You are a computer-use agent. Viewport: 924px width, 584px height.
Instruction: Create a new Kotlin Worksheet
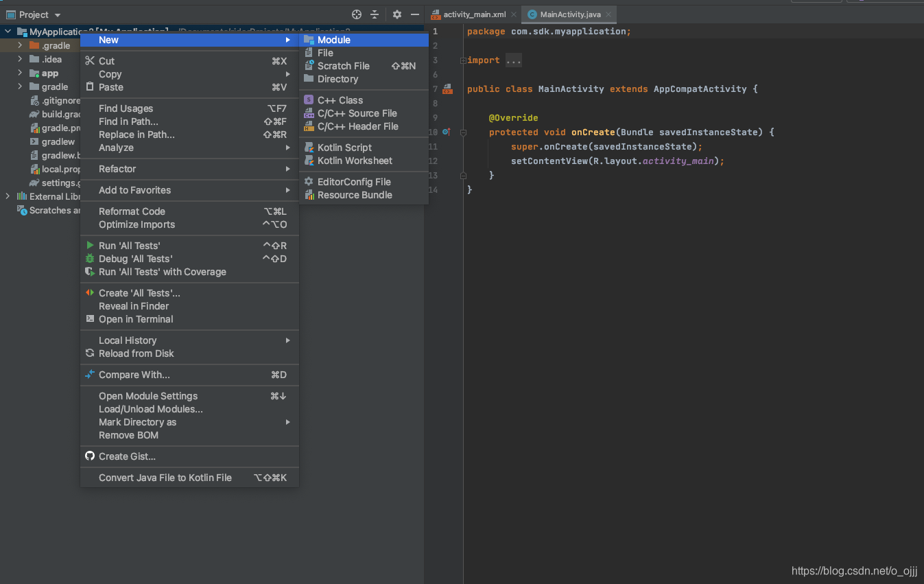point(364,161)
